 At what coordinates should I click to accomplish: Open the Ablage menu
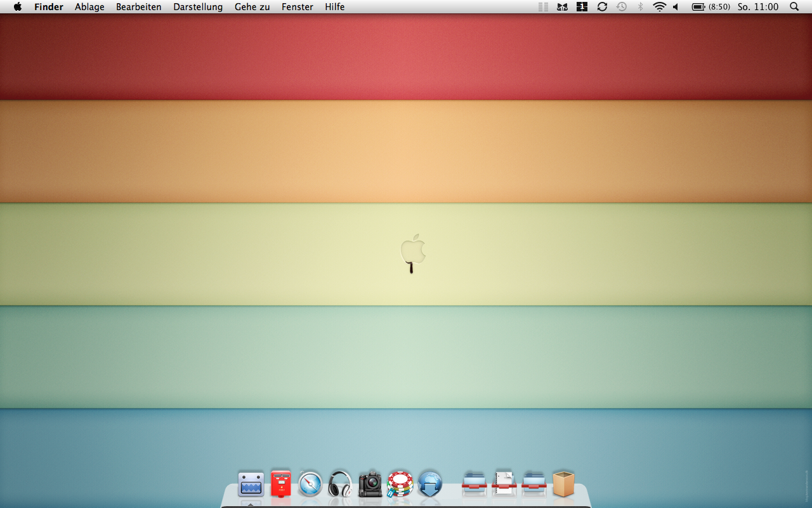click(x=89, y=7)
